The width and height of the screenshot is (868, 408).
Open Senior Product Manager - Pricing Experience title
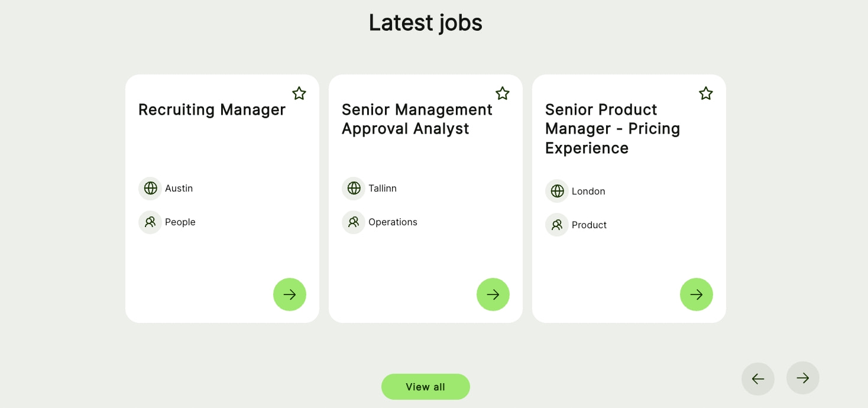(613, 129)
